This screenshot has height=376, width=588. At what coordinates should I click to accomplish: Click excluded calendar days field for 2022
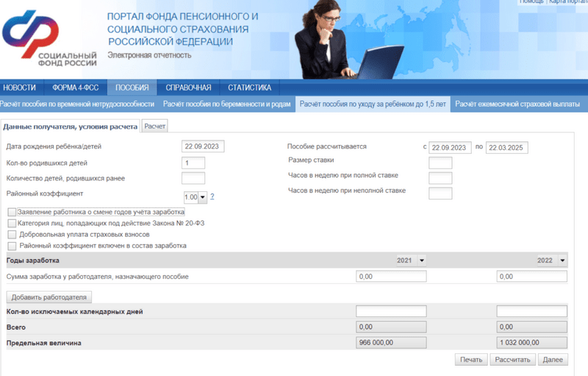point(531,311)
